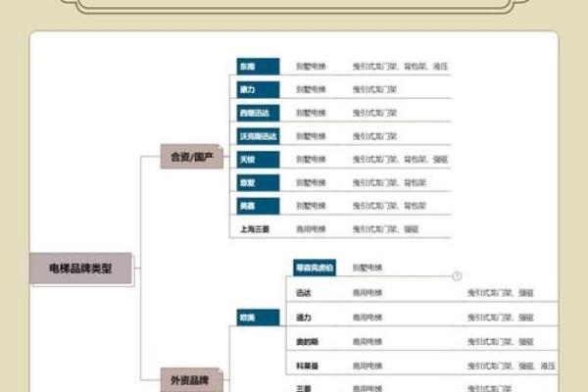This screenshot has height=392, width=588.
Task: Click 别墅电梯 text in the 沃克斯迅达 row
Action: click(x=311, y=136)
